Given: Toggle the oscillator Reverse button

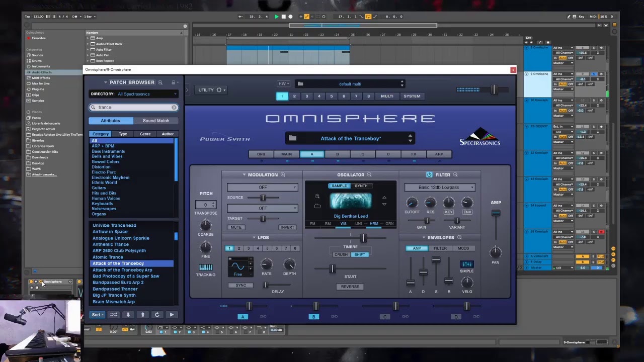Looking at the screenshot, I should [350, 287].
